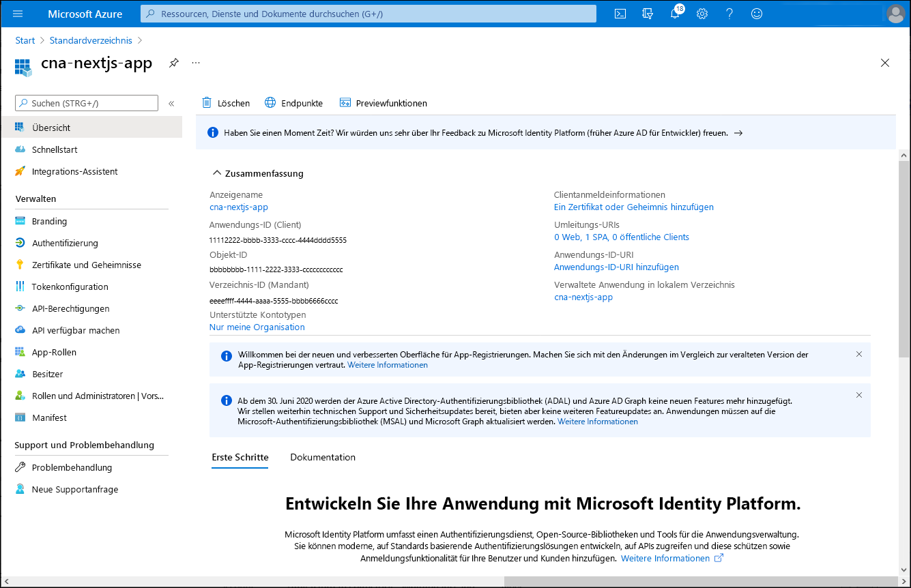Pin cna-nextjs-app to dashboard
Screen dimensions: 911x588
[174, 63]
